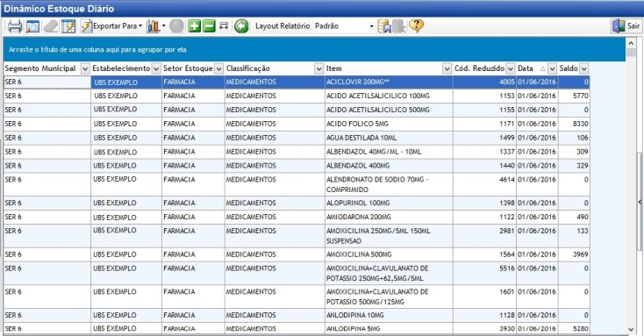Screen dimensions: 644x336
Task: Click the group-by panel 'Arraste o título'
Action: click(314, 50)
